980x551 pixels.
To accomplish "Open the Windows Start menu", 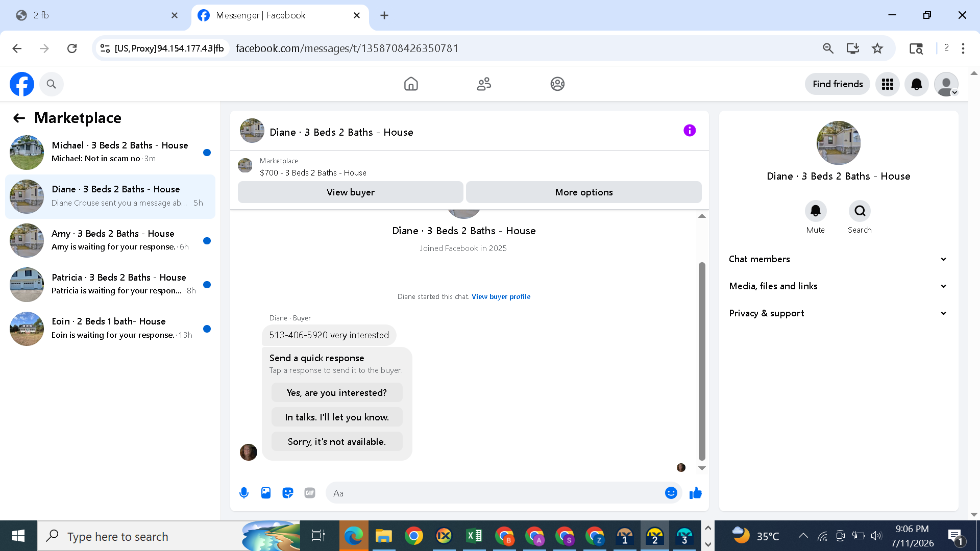I will (18, 536).
